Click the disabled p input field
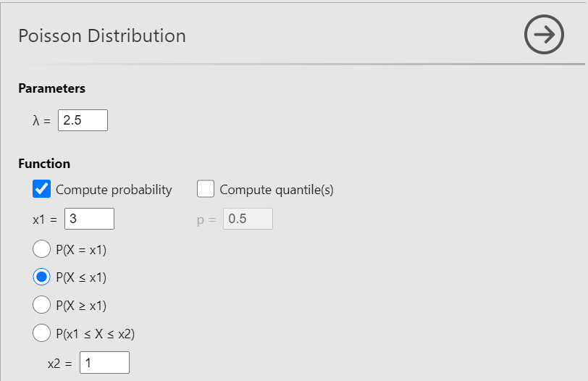This screenshot has height=381, width=588. point(248,219)
